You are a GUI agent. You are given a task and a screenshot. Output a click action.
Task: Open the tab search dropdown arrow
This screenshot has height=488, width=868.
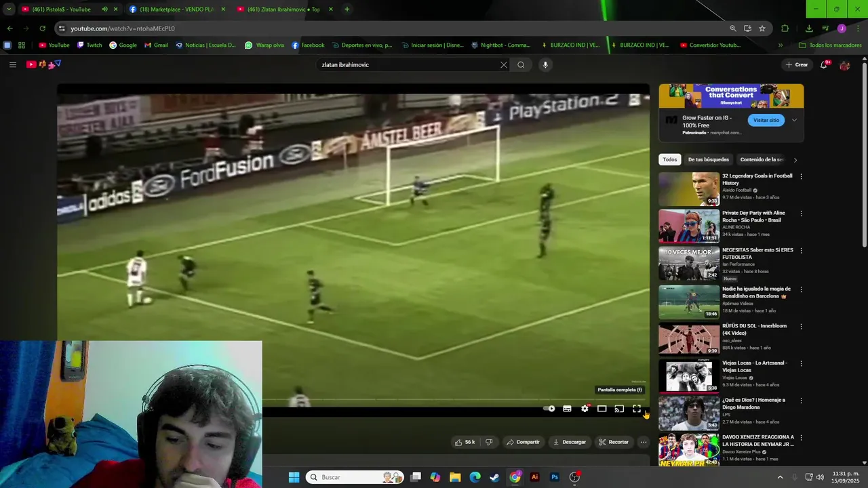(x=9, y=9)
